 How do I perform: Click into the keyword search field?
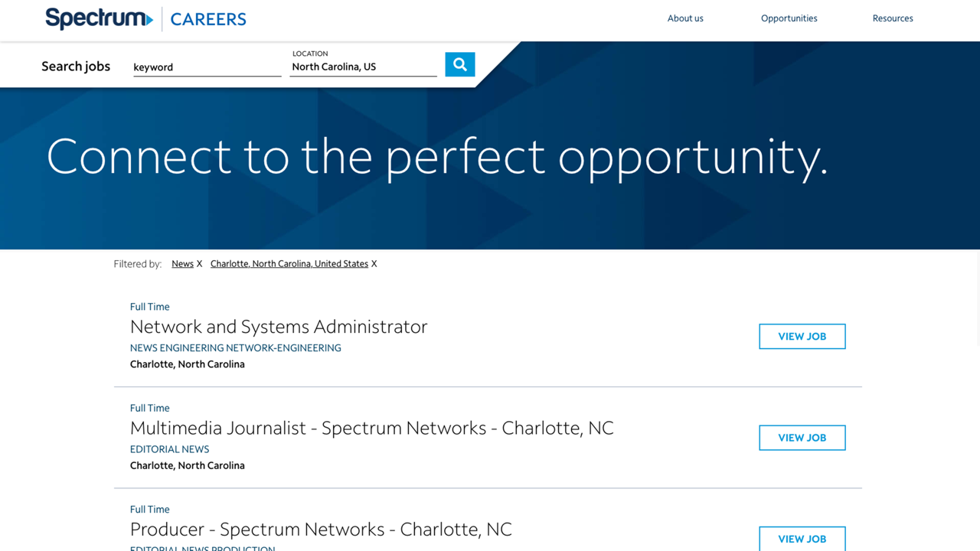[x=207, y=67]
